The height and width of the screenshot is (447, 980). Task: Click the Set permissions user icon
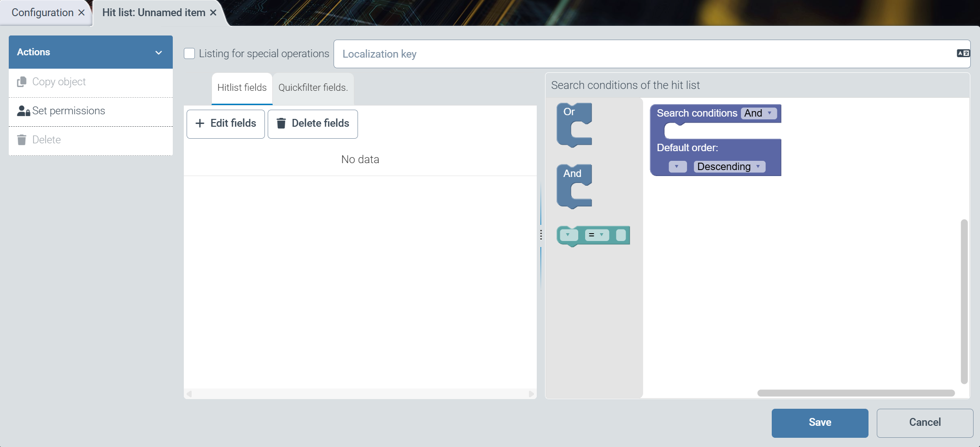23,111
